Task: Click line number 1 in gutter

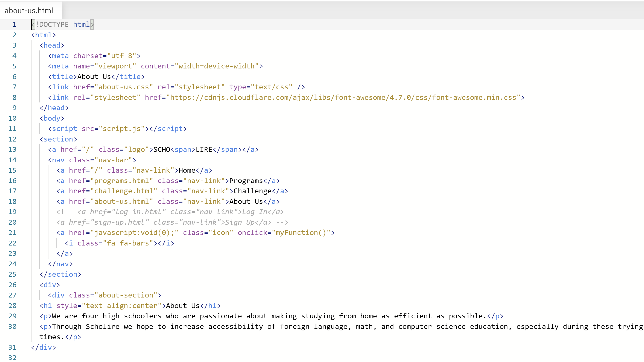Action: coord(14,25)
